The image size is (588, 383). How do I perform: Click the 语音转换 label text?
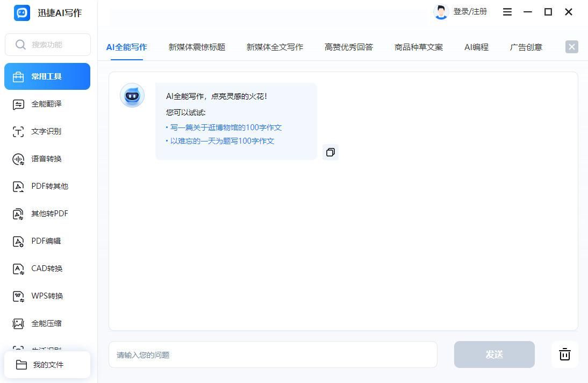point(47,159)
